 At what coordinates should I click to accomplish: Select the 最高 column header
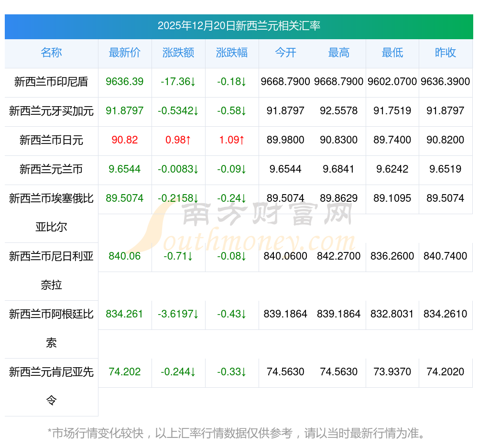[x=339, y=53]
